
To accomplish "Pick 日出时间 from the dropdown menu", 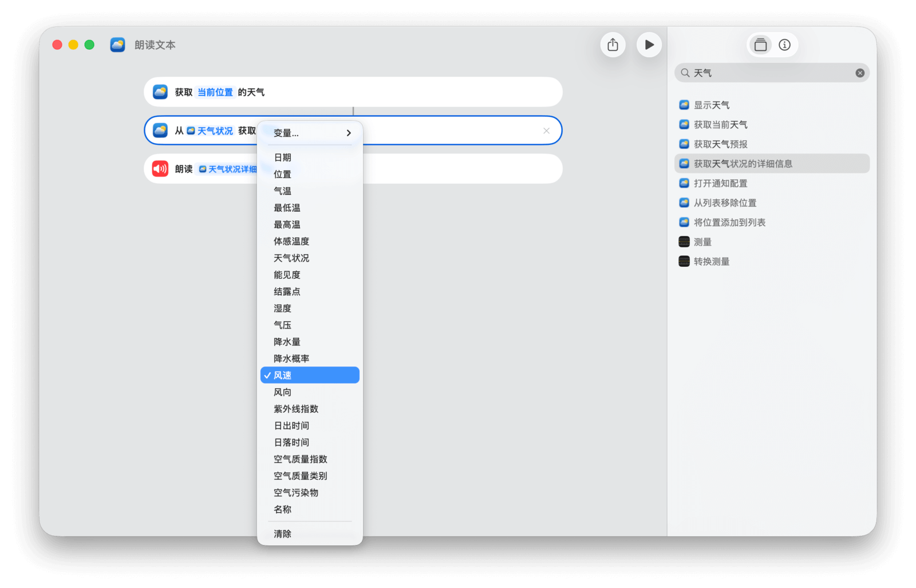I will click(291, 426).
